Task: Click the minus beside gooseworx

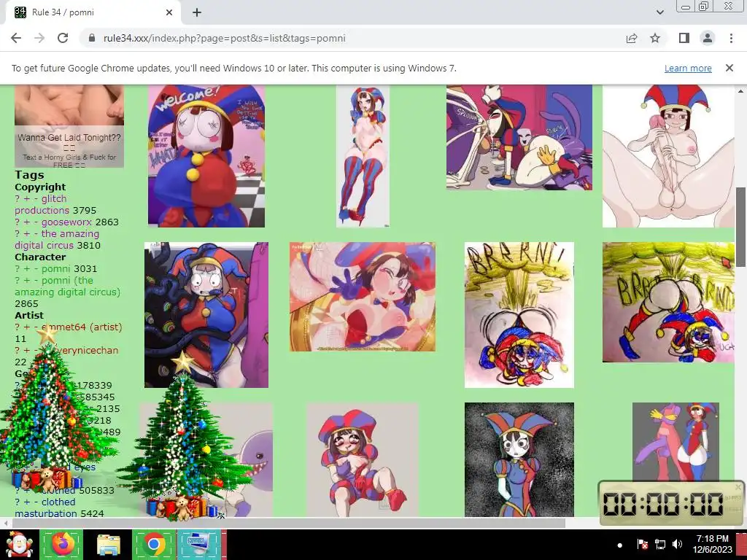Action: pos(36,222)
